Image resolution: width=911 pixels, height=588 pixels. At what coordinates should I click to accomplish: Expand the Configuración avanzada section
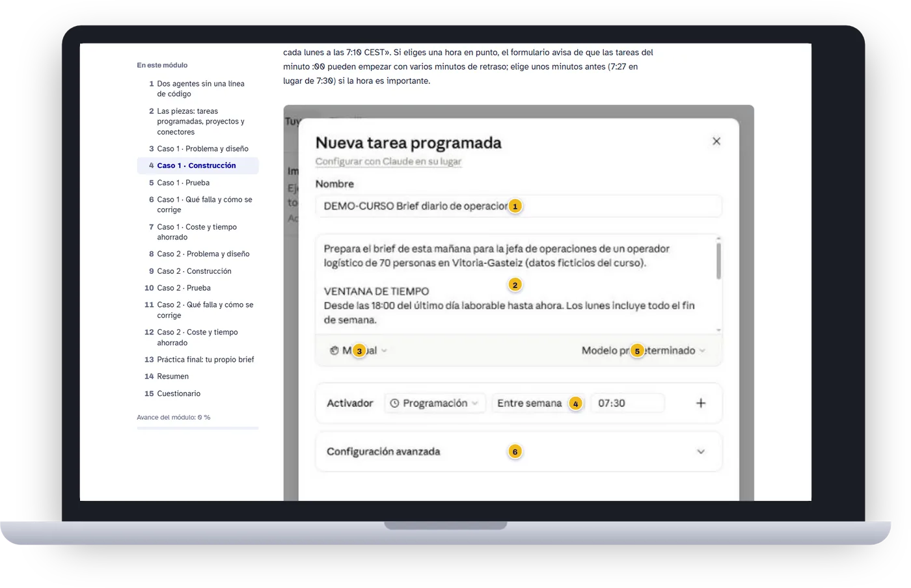pyautogui.click(x=519, y=451)
